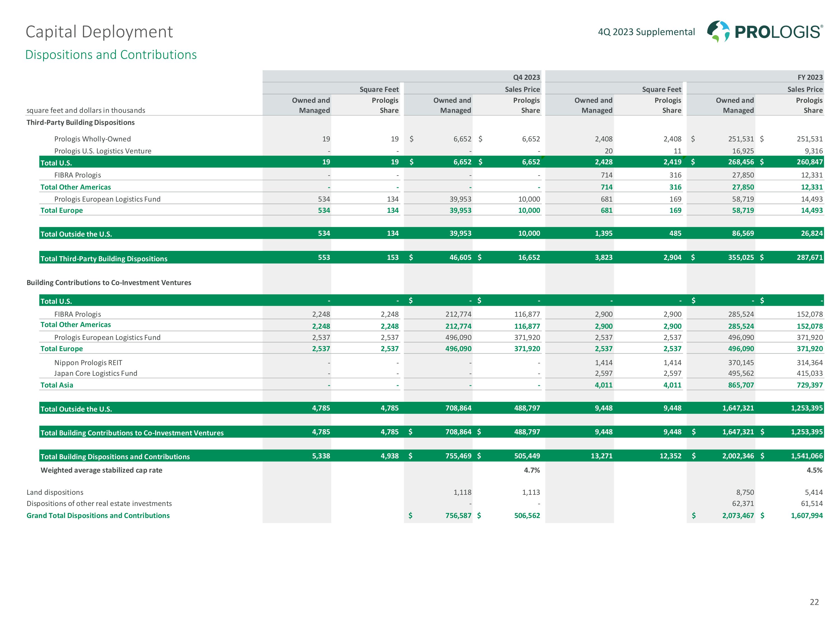Select the Land dispositions row label

[55, 492]
